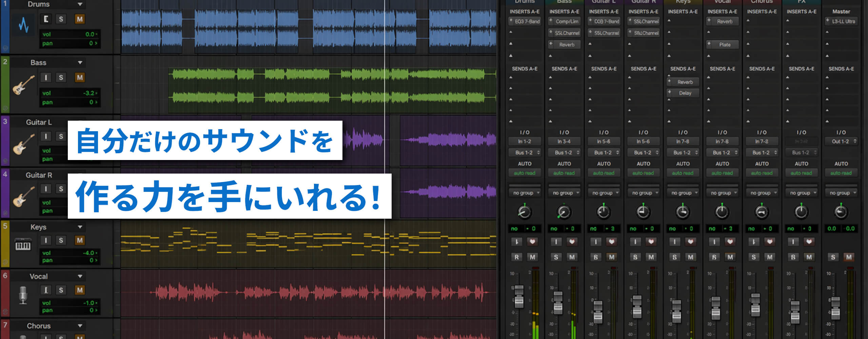This screenshot has height=339, width=868.
Task: Click the Reverb insert on Bass channel
Action: click(x=564, y=44)
